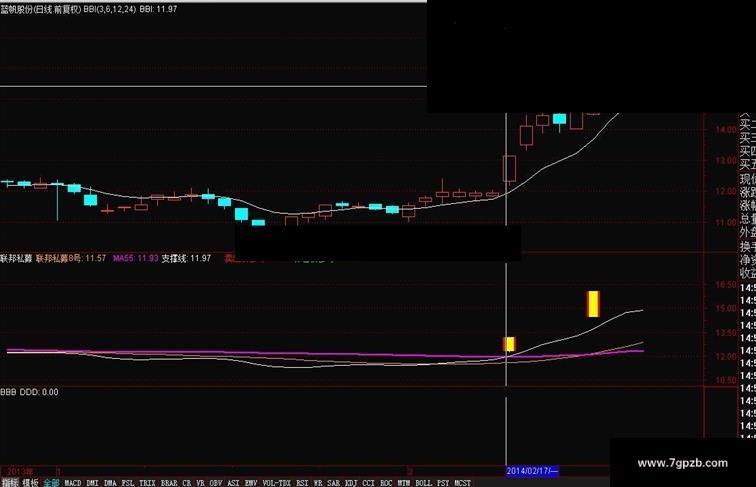Apply the OBV indicator
This screenshot has width=756, height=487.
216,483
